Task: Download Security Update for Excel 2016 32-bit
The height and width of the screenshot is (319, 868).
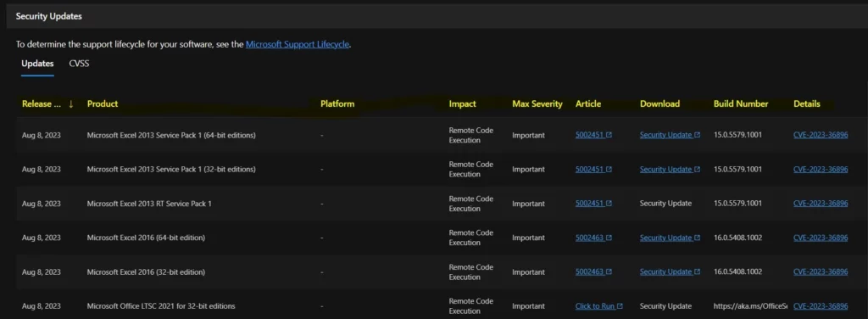Action: pos(670,272)
